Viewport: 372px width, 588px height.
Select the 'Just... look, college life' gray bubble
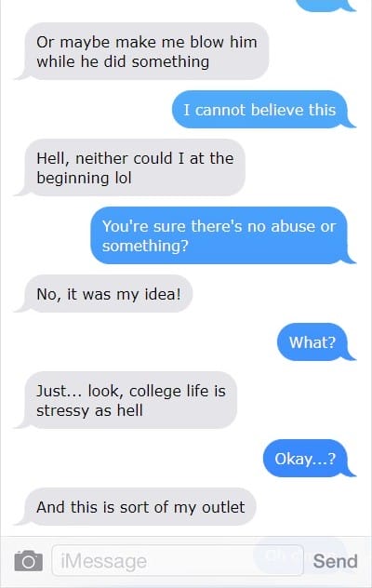click(x=126, y=400)
